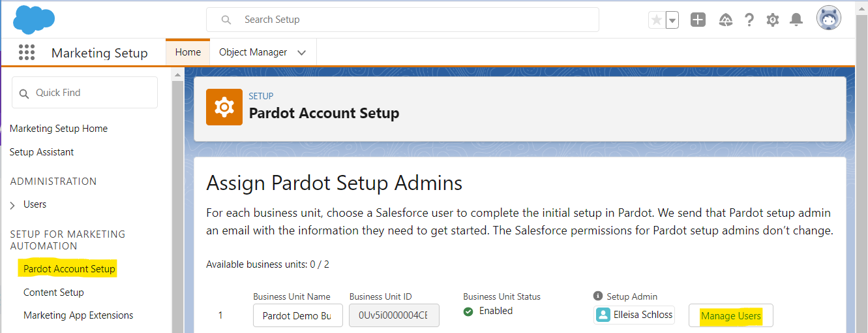Click the Manage Users button

click(731, 316)
